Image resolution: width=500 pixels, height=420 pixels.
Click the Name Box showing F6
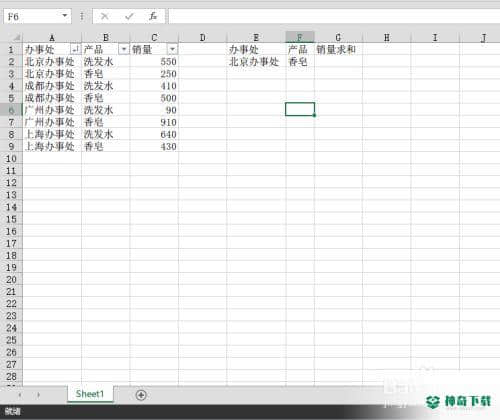[x=32, y=16]
